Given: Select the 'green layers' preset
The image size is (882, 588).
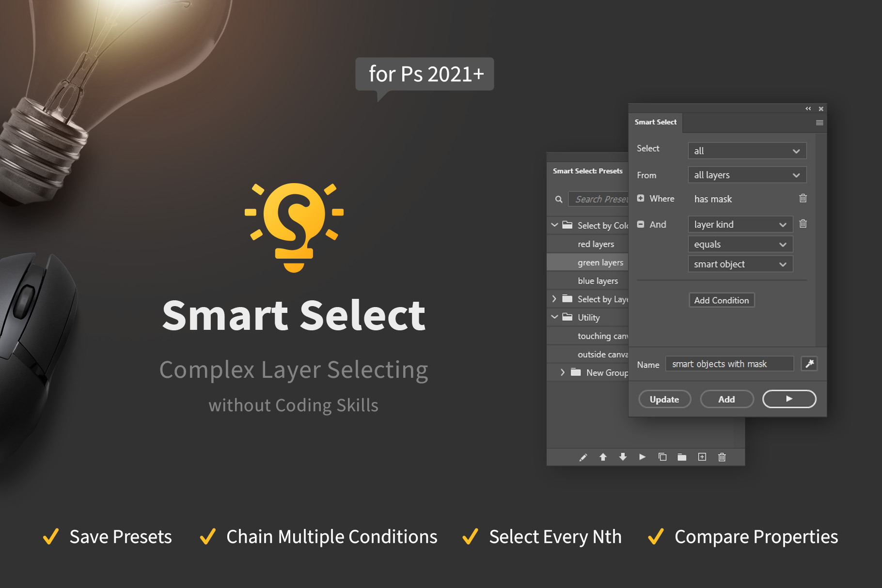Looking at the screenshot, I should [x=600, y=263].
